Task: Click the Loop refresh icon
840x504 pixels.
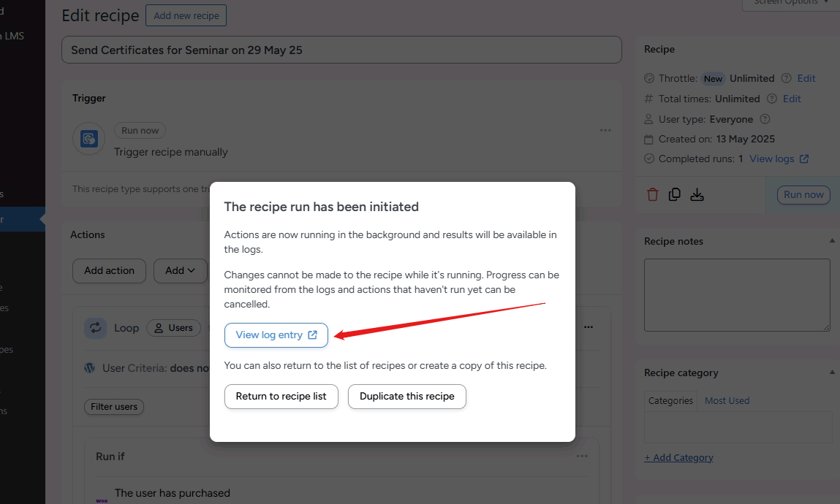Action: (x=95, y=327)
